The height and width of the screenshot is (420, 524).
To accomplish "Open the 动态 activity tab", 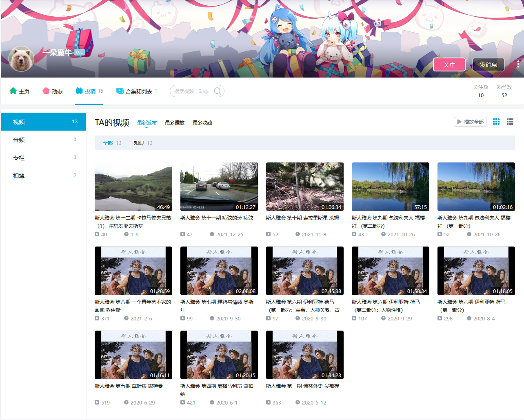I will tap(52, 91).
